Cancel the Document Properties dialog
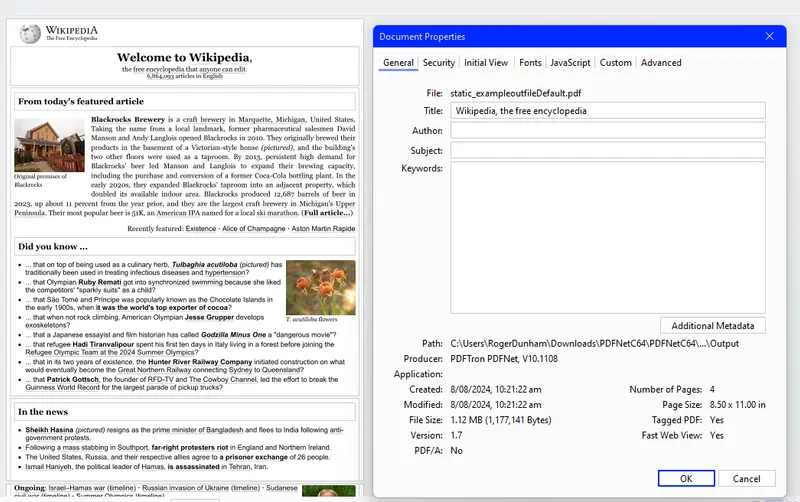The width and height of the screenshot is (800, 502). 746,479
